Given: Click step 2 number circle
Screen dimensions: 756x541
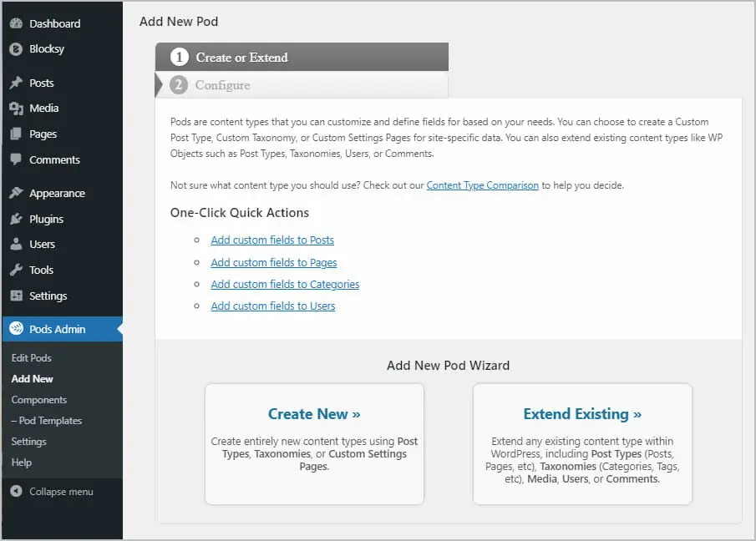Looking at the screenshot, I should 179,85.
